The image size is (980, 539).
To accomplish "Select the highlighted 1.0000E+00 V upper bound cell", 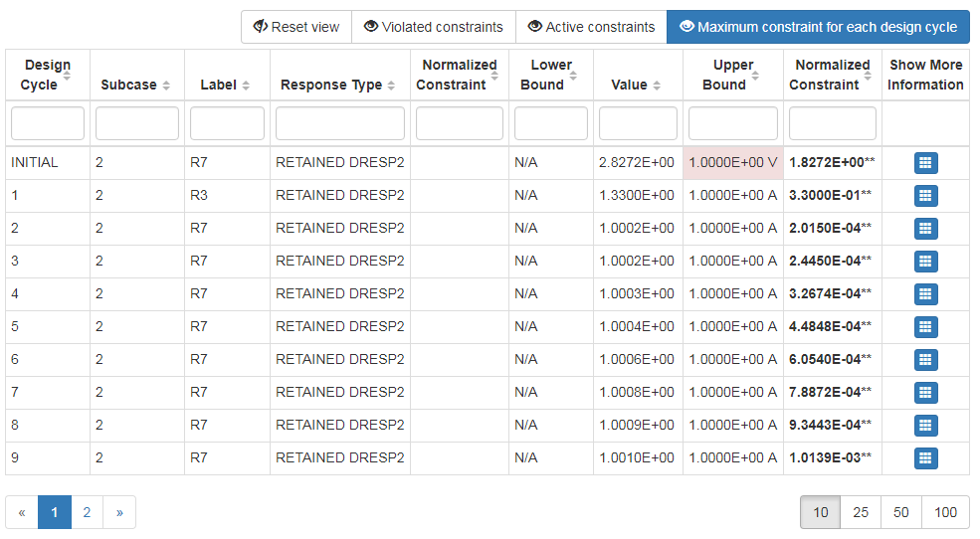I will click(733, 163).
